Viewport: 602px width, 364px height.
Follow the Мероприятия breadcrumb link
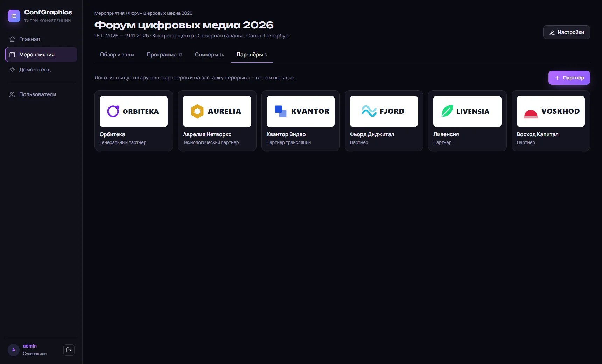110,13
